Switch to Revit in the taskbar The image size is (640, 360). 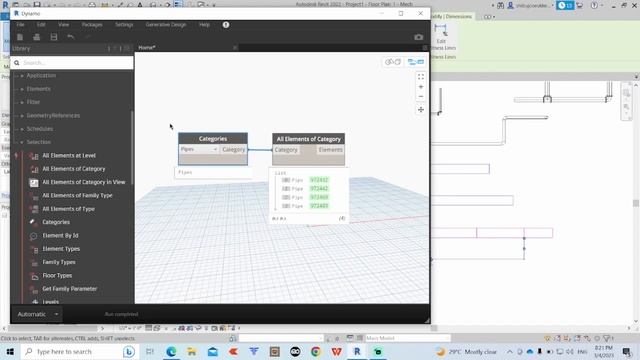click(357, 351)
